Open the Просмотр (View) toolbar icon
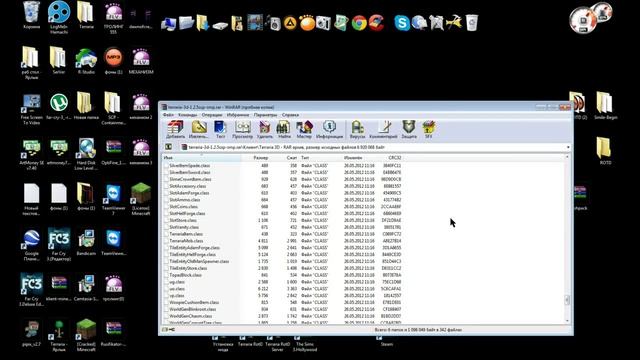The width and height of the screenshot is (640, 360). [x=242, y=129]
